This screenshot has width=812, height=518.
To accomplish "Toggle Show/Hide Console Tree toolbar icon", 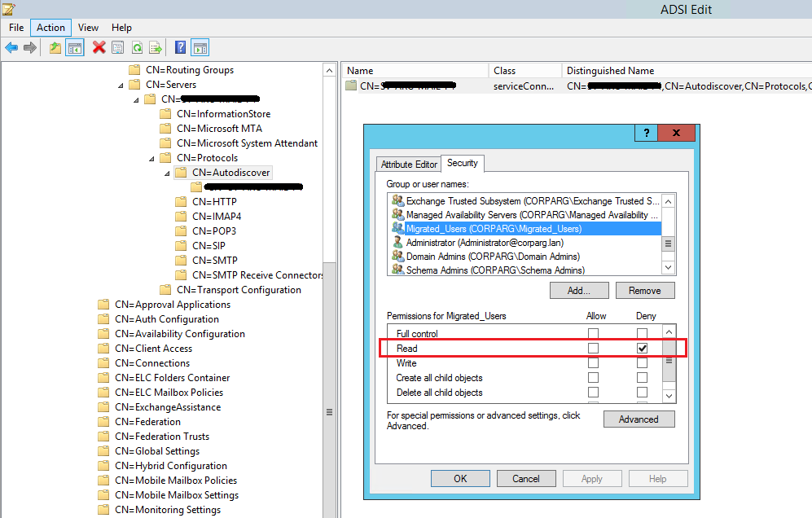I will (x=75, y=48).
